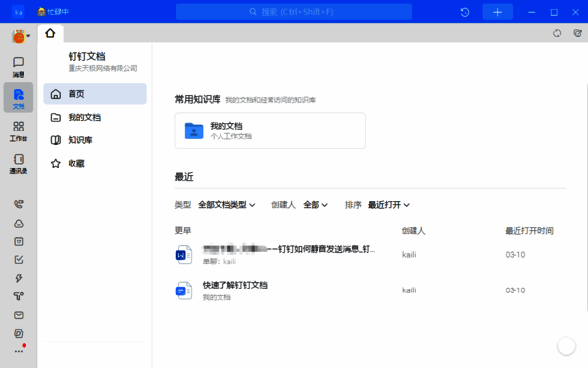Click the busy status (忙碌中) indicator
Screen dimensions: 588x368
(x=53, y=12)
